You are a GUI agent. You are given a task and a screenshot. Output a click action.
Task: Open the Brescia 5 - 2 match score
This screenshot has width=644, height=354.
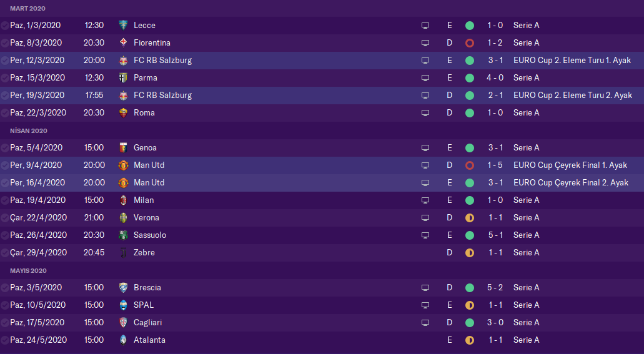tap(495, 288)
